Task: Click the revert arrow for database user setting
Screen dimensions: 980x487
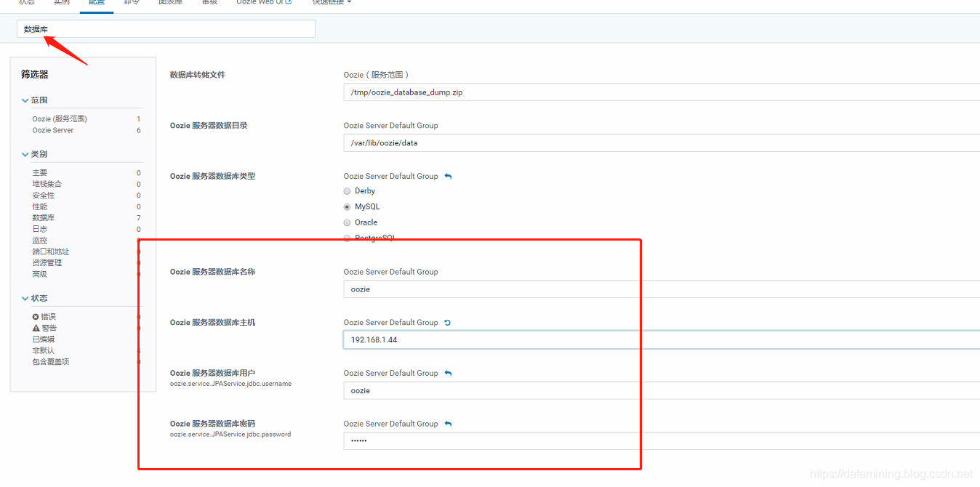Action: pos(448,373)
